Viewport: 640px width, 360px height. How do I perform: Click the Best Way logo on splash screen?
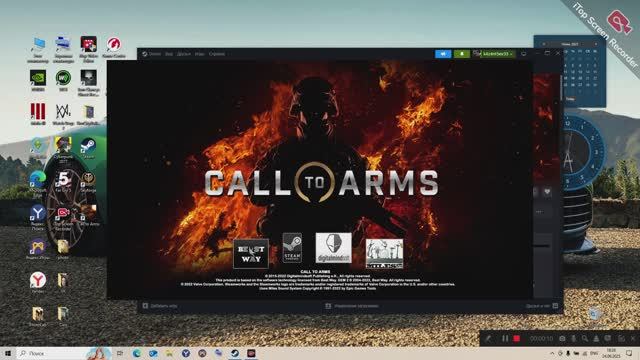pyautogui.click(x=251, y=253)
